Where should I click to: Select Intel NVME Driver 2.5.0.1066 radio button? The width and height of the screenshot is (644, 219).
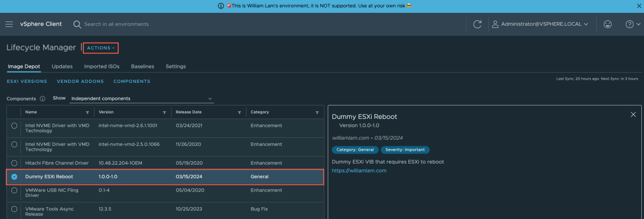click(x=15, y=145)
